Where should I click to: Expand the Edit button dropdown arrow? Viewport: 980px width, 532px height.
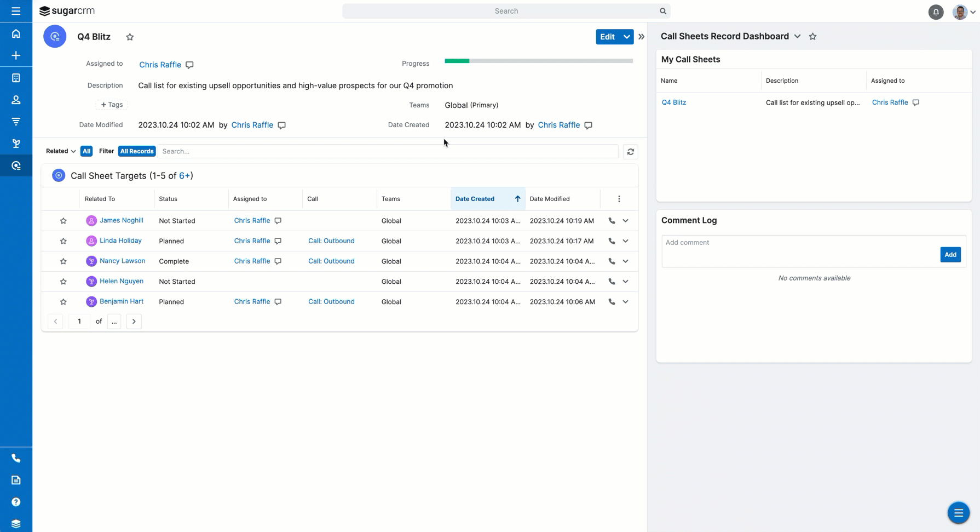(626, 37)
